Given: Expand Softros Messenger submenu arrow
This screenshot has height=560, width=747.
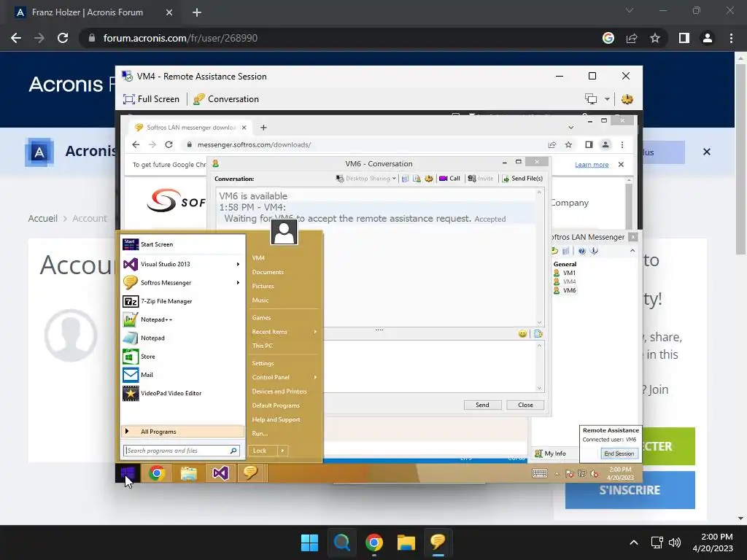Looking at the screenshot, I should [238, 282].
